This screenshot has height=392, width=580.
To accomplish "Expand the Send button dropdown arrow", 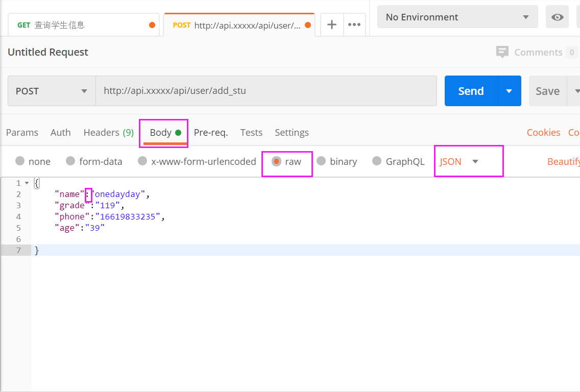I will (x=509, y=91).
